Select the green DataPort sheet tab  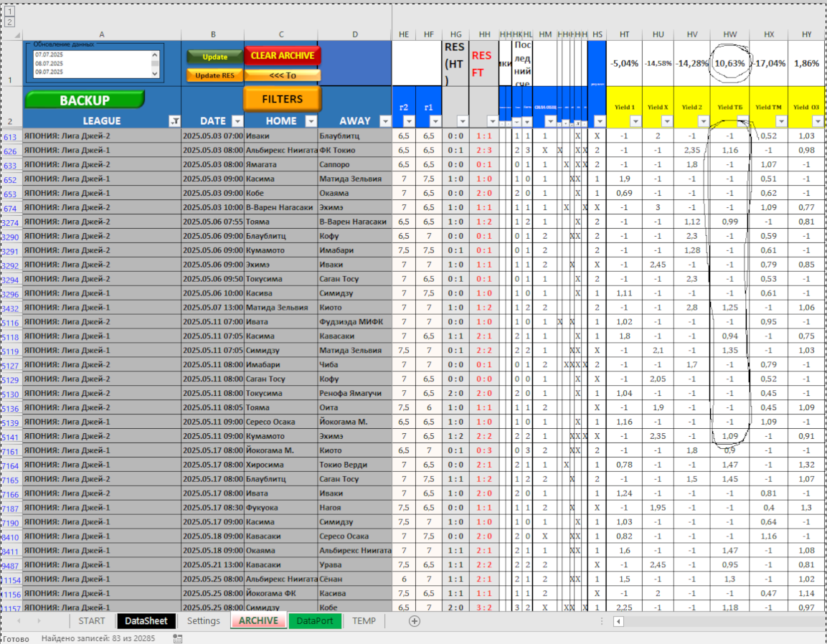(315, 621)
